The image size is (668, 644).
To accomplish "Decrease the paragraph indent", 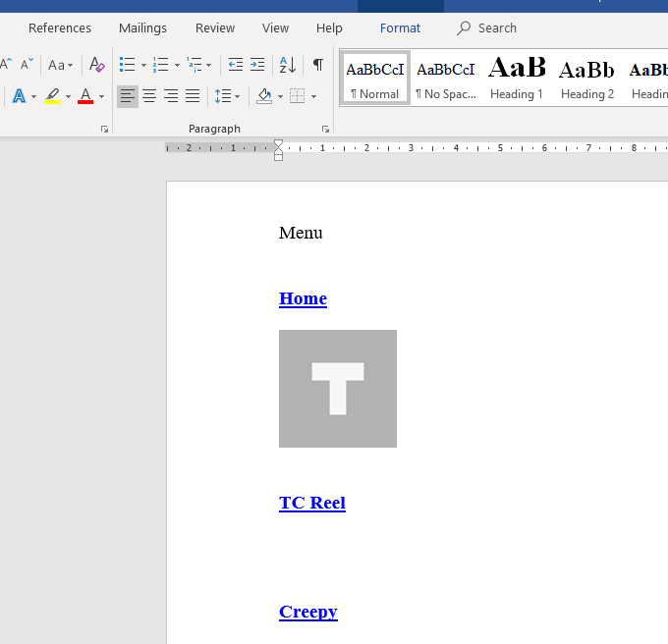I will pyautogui.click(x=236, y=65).
